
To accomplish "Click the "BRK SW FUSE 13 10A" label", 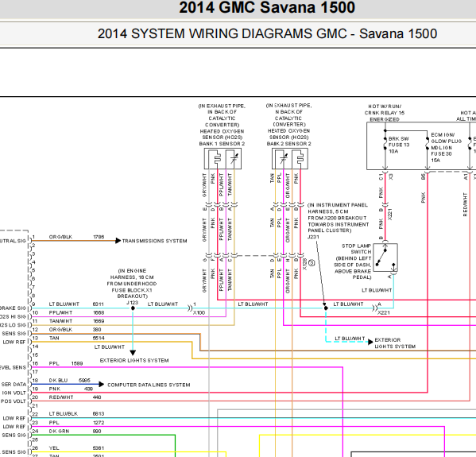I will point(399,145).
